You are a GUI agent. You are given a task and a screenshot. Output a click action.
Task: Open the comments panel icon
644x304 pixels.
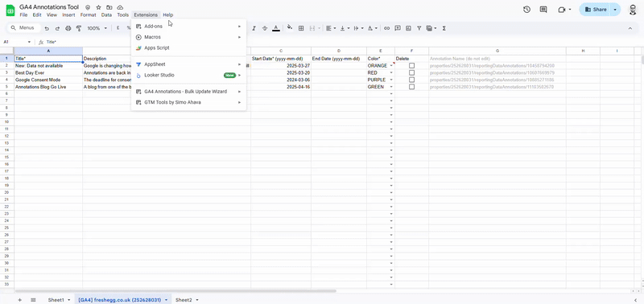(x=543, y=10)
